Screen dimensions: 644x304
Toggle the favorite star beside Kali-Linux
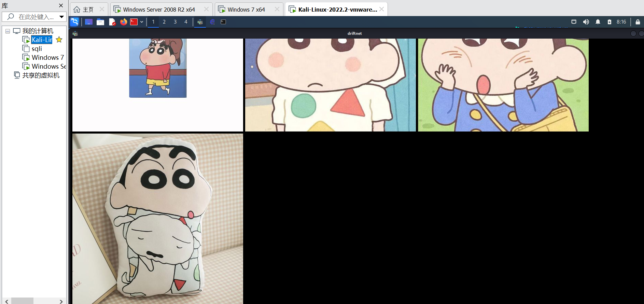point(59,40)
